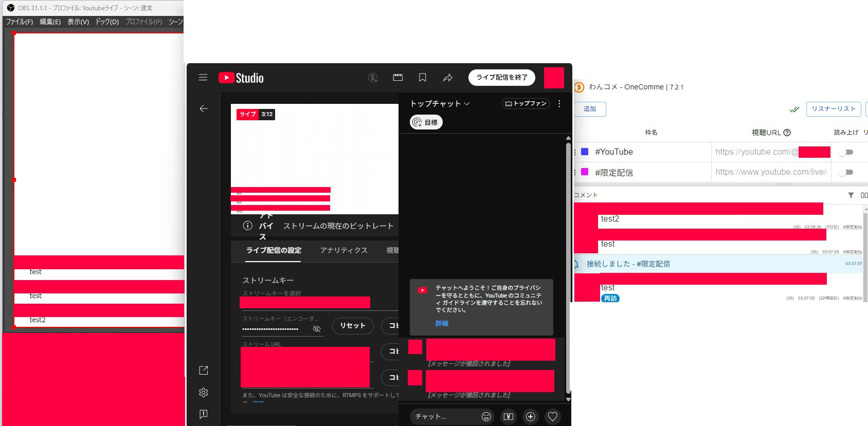Show the hidden stream key with eye icon
Image resolution: width=868 pixels, height=426 pixels.
tap(317, 329)
